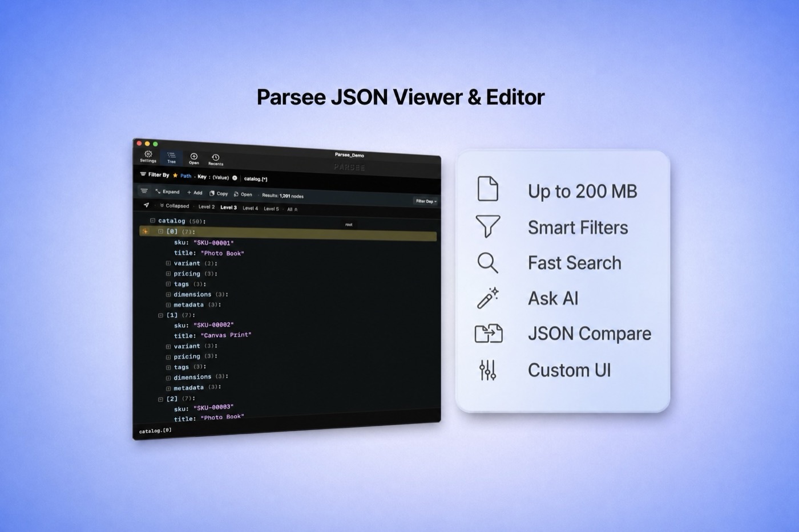Expand metadata (3) under [1]

click(168, 388)
